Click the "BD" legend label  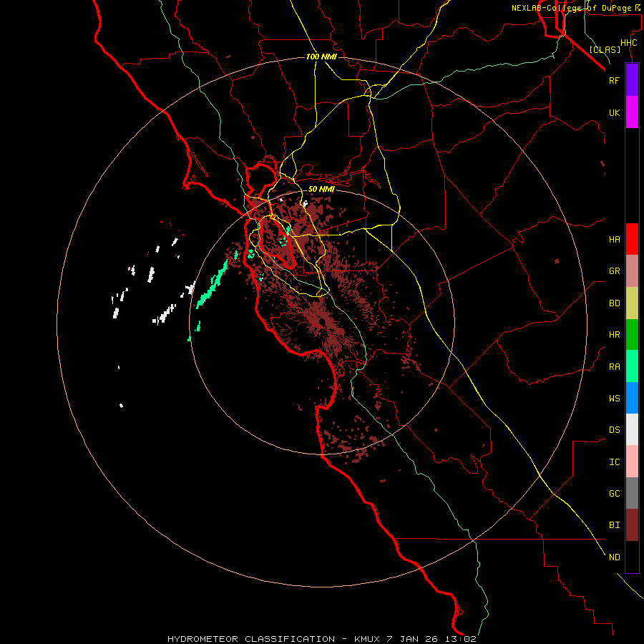[614, 303]
